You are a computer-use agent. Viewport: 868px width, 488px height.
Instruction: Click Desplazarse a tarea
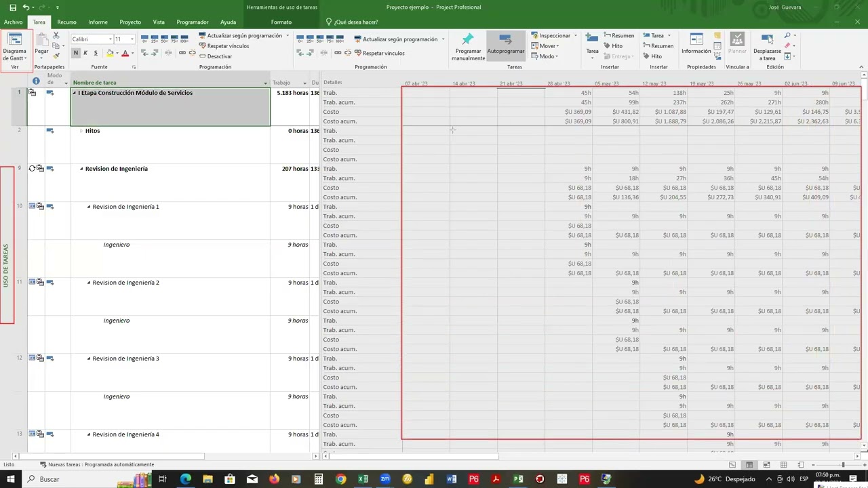pyautogui.click(x=767, y=47)
